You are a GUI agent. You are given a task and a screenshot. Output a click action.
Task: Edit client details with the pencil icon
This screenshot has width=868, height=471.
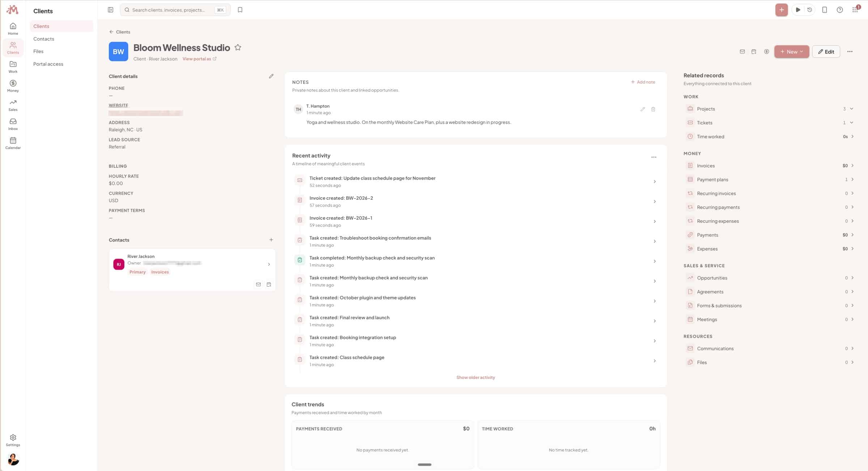pyautogui.click(x=271, y=76)
